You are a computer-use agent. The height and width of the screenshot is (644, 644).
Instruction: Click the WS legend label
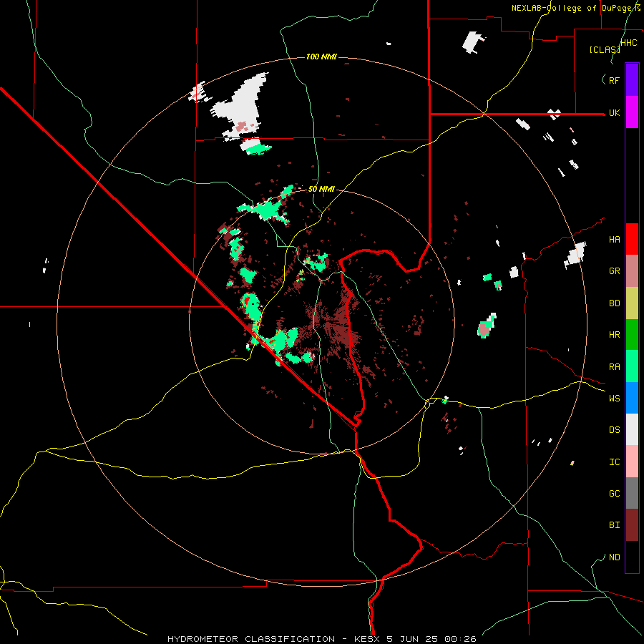tap(614, 399)
